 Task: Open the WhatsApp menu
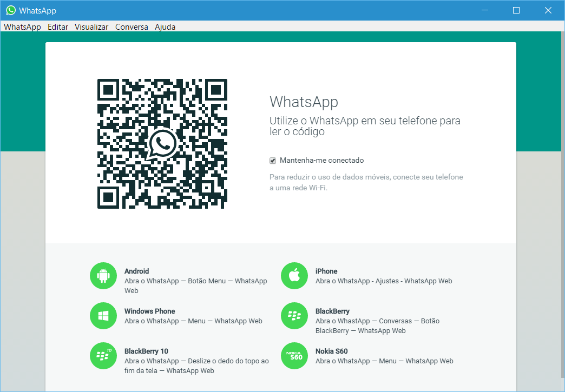22,27
